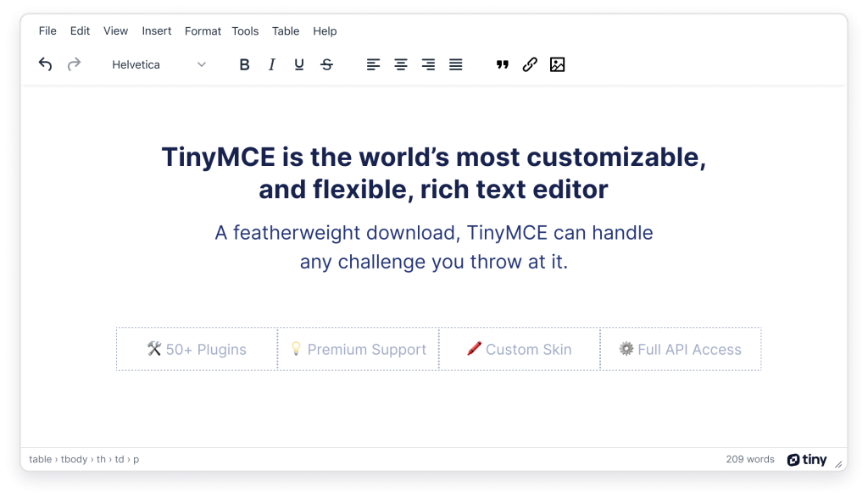The image size is (868, 498).
Task: Toggle blockquote formatting
Action: point(502,64)
